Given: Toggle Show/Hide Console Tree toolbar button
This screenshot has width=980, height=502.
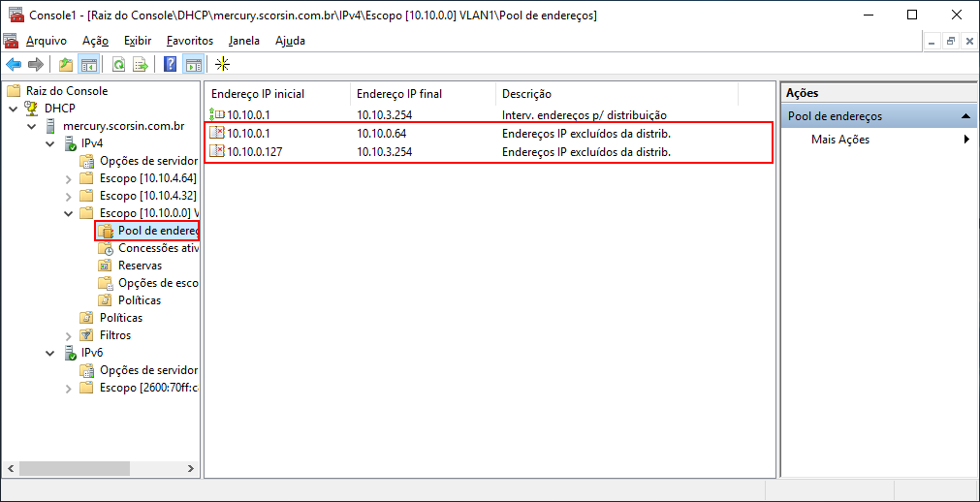Looking at the screenshot, I should (x=89, y=64).
